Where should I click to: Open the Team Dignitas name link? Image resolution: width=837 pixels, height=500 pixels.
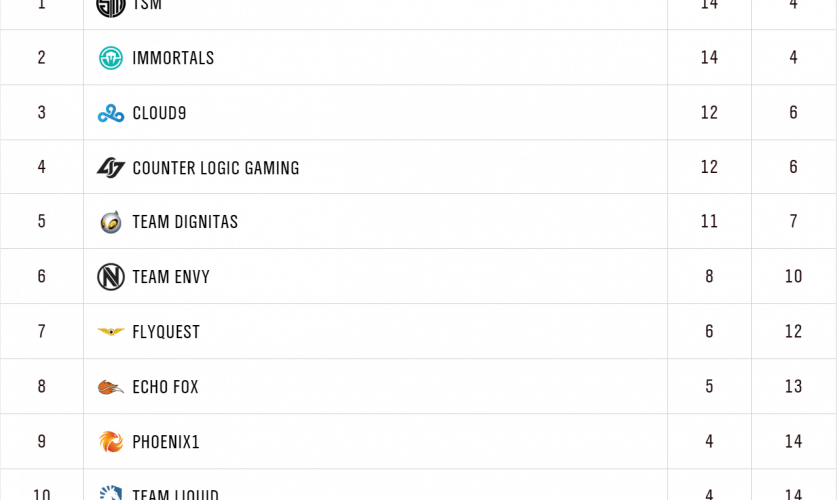[x=185, y=222]
